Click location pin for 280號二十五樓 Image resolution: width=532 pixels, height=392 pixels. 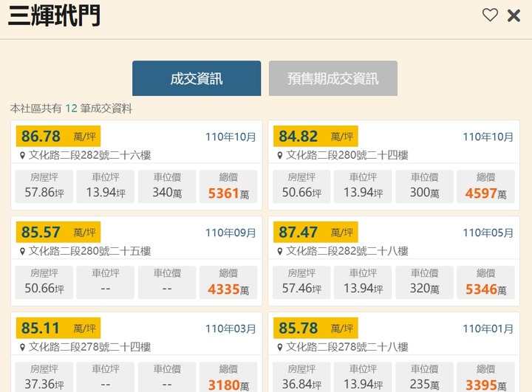tap(22, 252)
